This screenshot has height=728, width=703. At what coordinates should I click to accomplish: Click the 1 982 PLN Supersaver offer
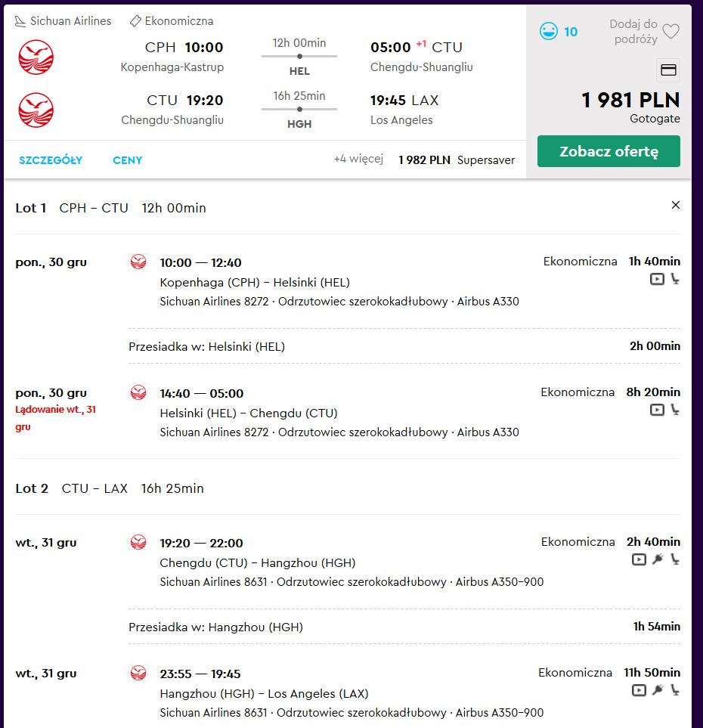457,160
